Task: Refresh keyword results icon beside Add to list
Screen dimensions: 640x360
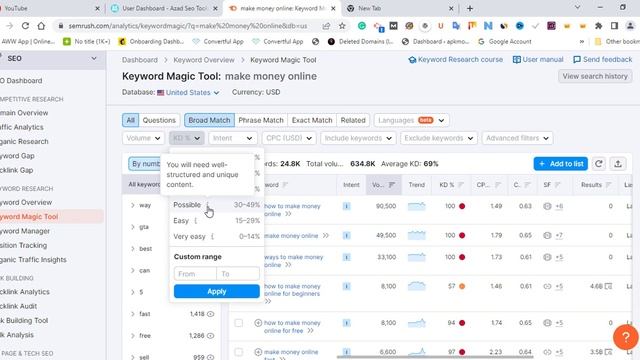Action: click(598, 164)
